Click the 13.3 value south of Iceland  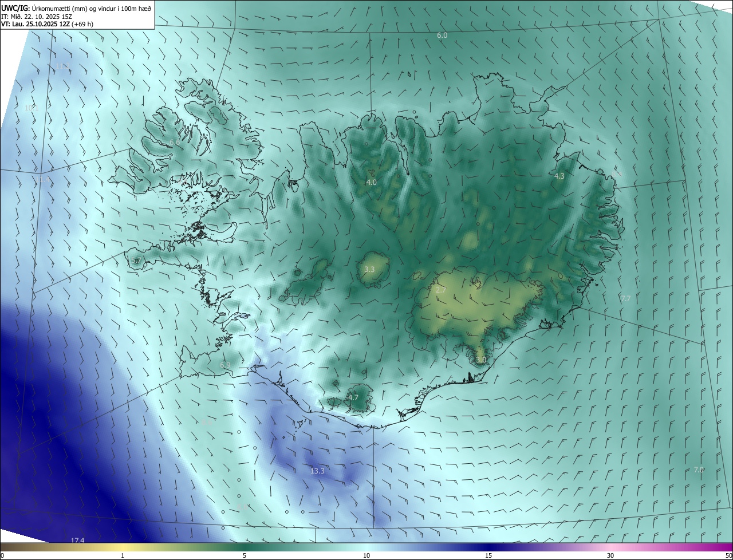click(317, 471)
